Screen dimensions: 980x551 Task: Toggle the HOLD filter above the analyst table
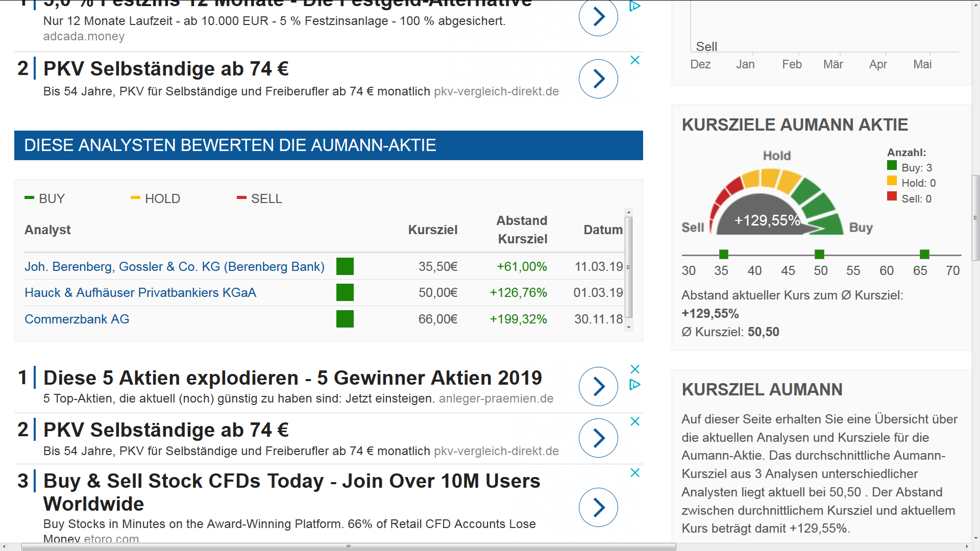coord(155,198)
